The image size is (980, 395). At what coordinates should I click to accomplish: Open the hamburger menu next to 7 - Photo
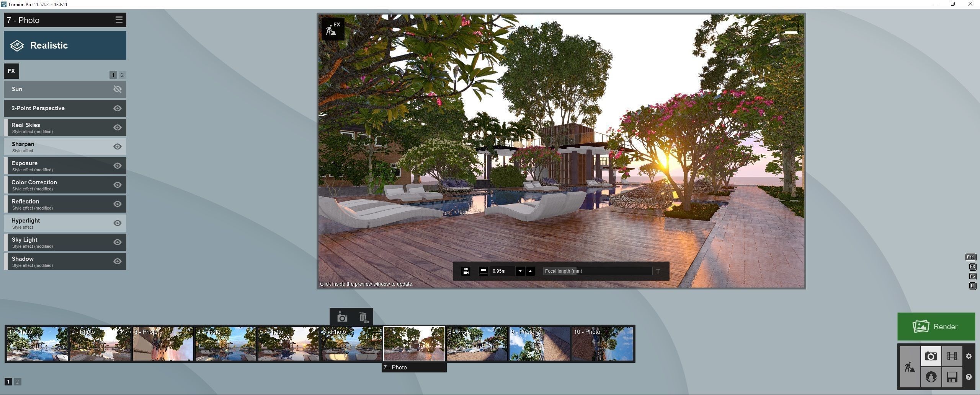click(x=119, y=20)
